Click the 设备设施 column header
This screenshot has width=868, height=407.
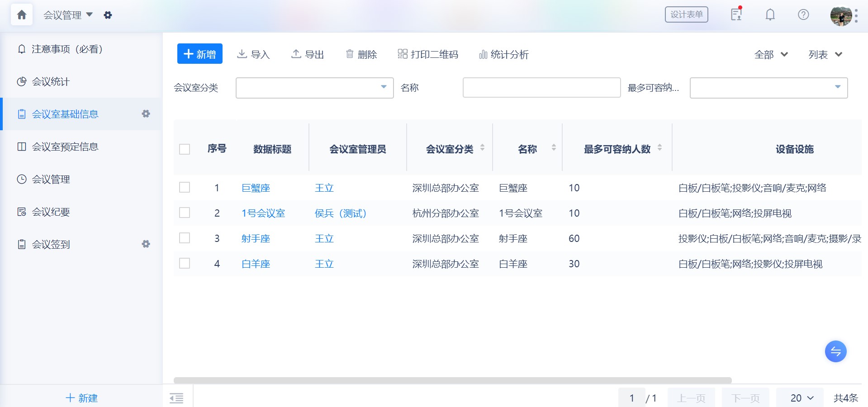pyautogui.click(x=795, y=149)
